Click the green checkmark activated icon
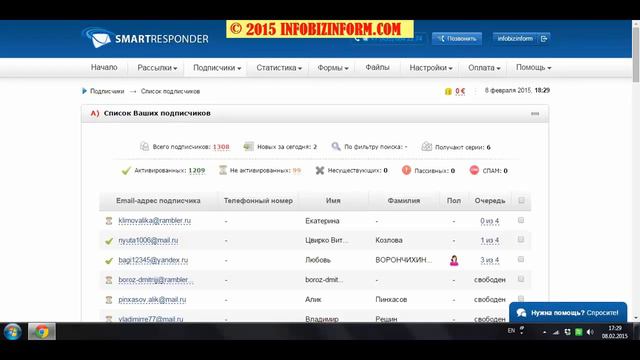This screenshot has height=360, width=640. point(126,170)
